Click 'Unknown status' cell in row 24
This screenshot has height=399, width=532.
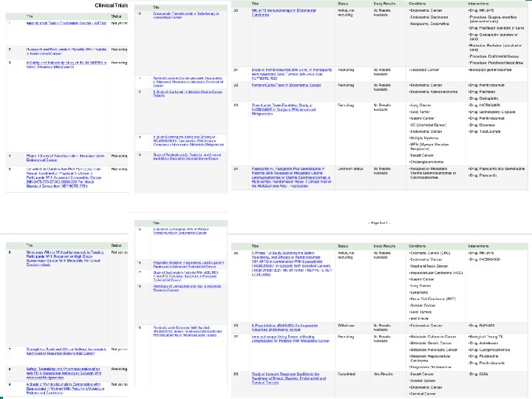click(349, 168)
